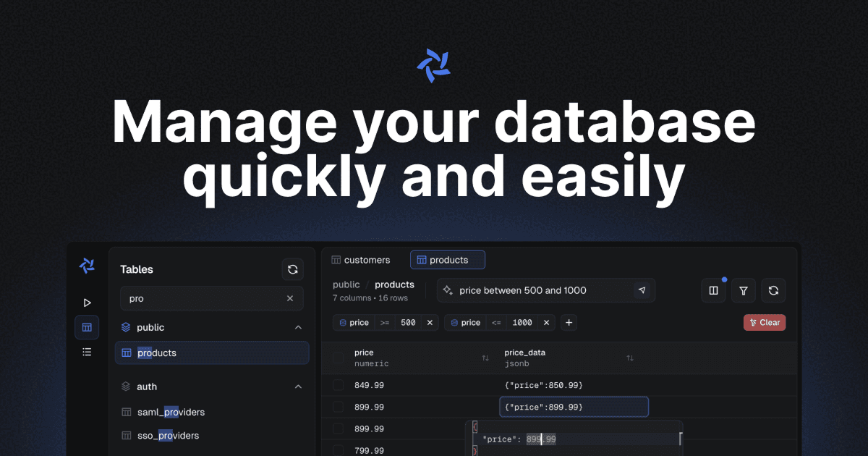The width and height of the screenshot is (868, 456).
Task: Click the list view icon below the tables icon
Action: click(87, 352)
